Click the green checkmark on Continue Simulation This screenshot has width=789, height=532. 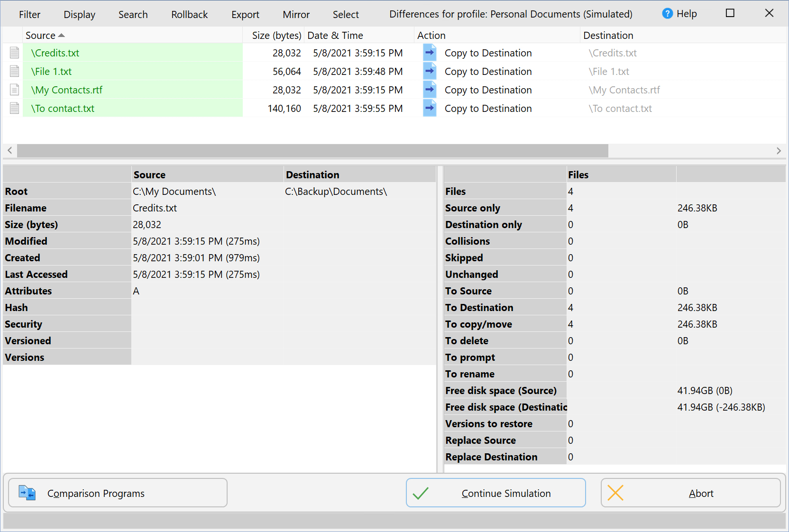421,493
